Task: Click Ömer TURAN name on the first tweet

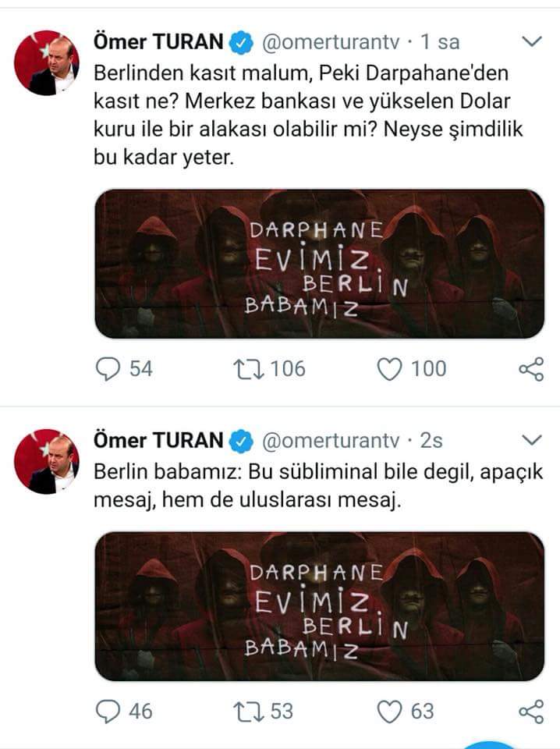Action: (x=158, y=41)
